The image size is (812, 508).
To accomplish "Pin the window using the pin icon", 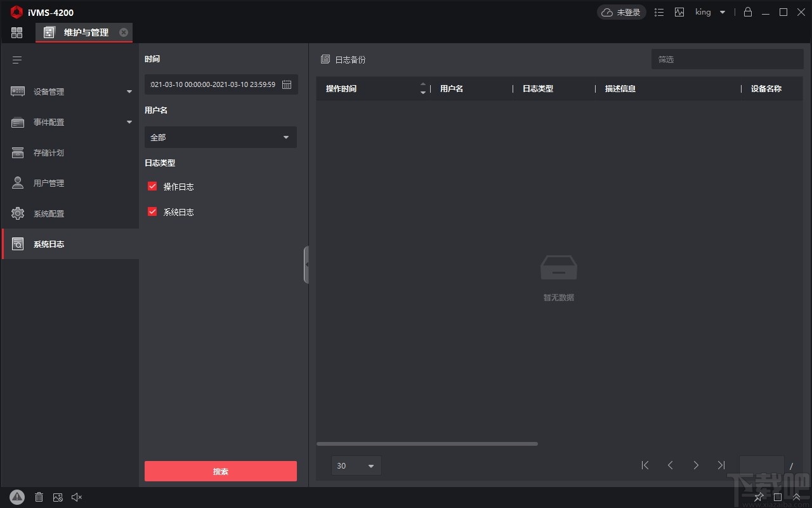I will [759, 497].
